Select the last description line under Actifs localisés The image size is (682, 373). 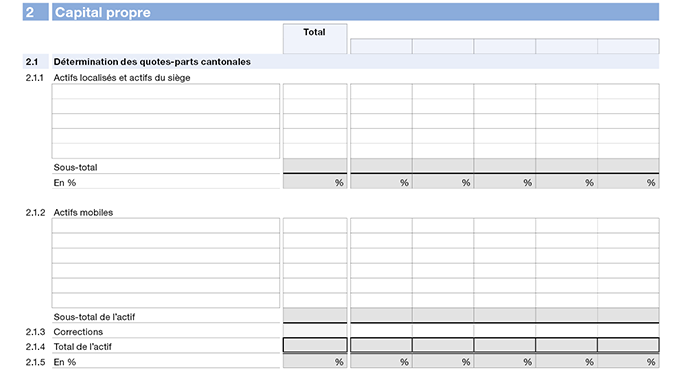point(166,151)
